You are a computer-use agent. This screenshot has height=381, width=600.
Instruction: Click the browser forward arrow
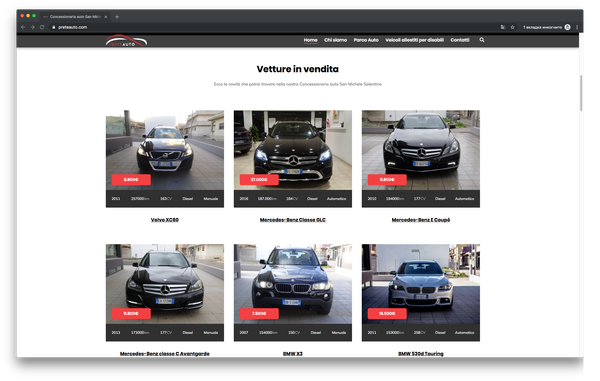(x=32, y=27)
